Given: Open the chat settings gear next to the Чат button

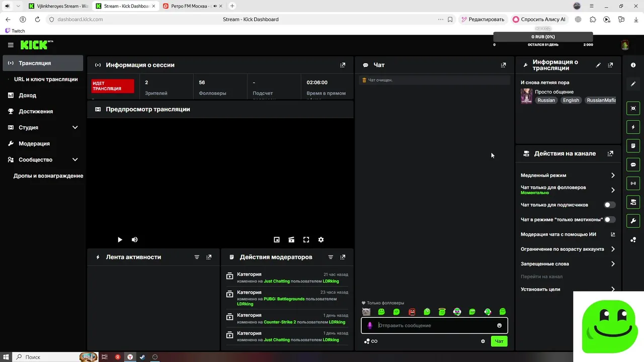Looking at the screenshot, I should click(483, 341).
